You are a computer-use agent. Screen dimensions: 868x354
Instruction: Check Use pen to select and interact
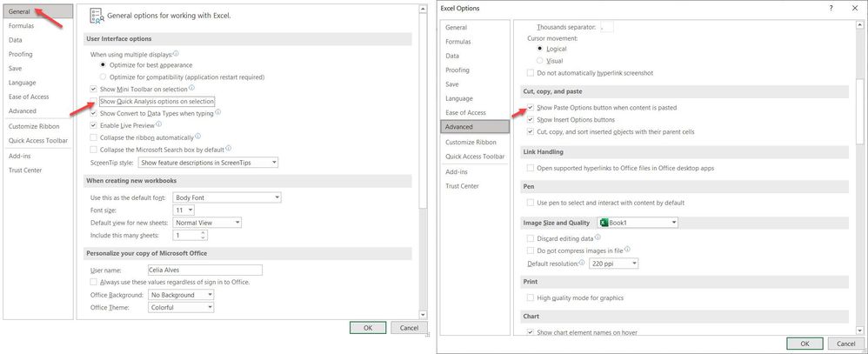(x=531, y=203)
